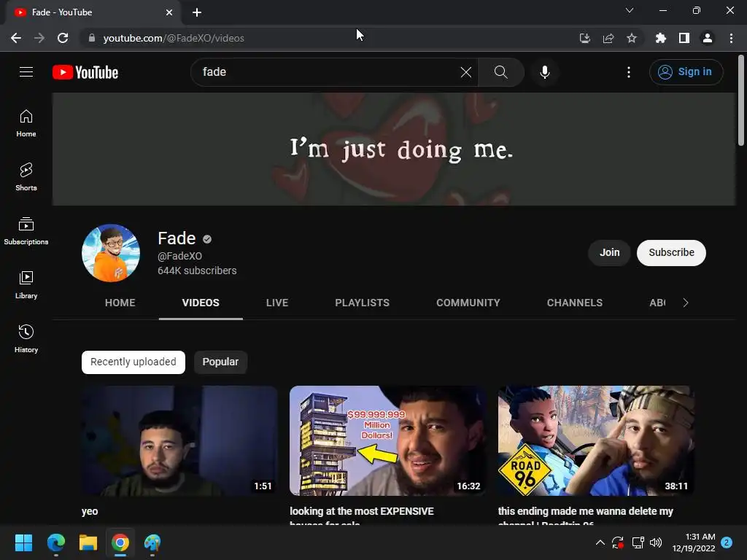Click the YouTube logo

(85, 72)
